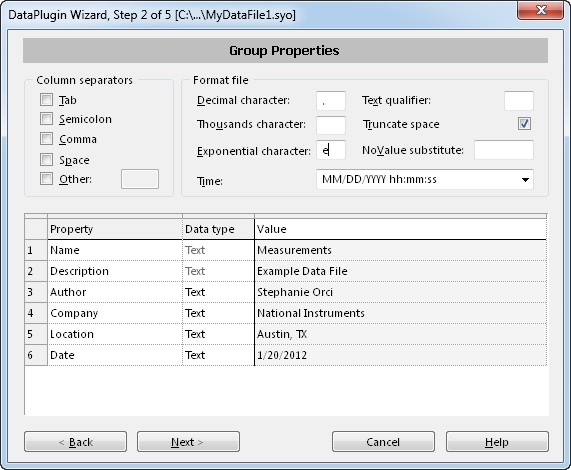This screenshot has height=470, width=571.
Task: Select row 1 header in table
Action: coord(36,250)
